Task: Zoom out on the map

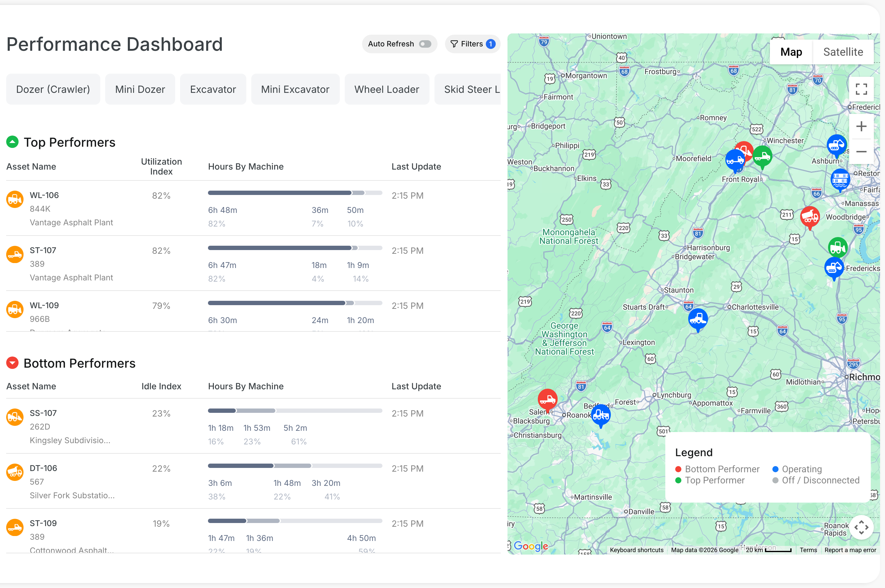Action: click(861, 152)
